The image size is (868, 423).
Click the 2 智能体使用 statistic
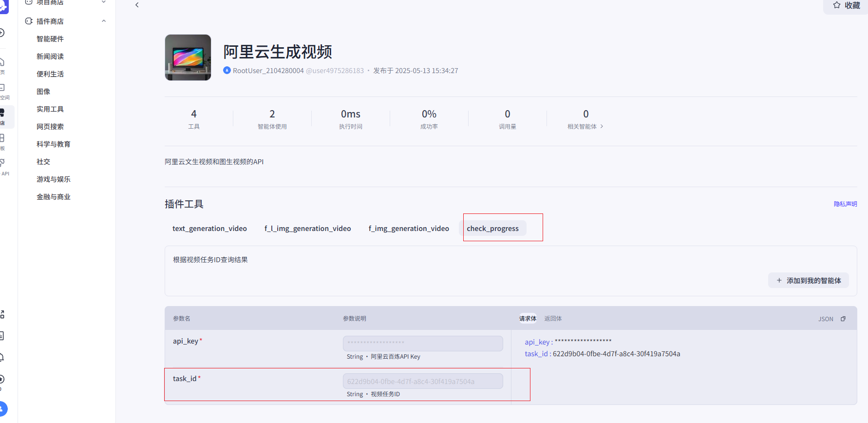[272, 119]
